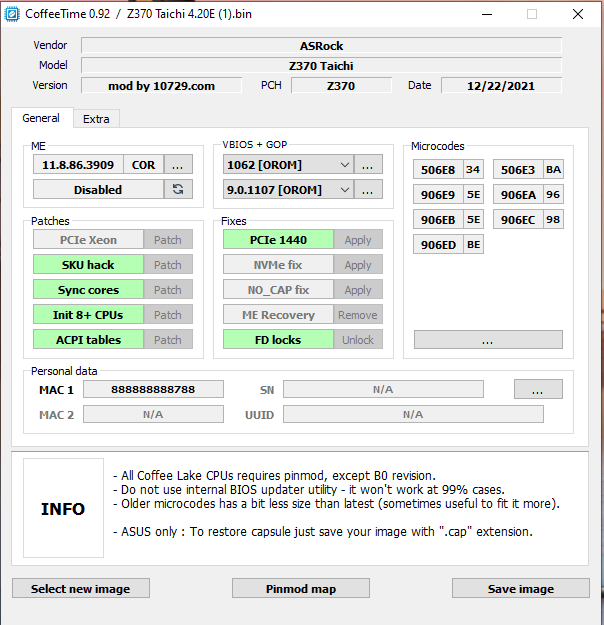Click the SKU hack green label
This screenshot has height=625, width=604.
[x=88, y=265]
